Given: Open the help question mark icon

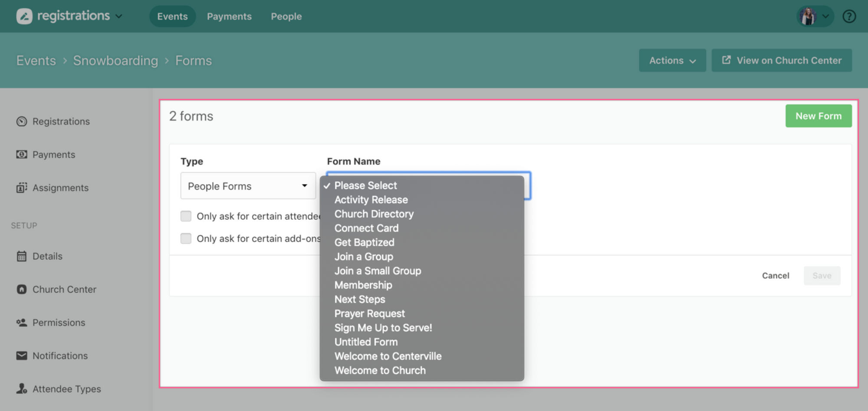Looking at the screenshot, I should [x=849, y=16].
